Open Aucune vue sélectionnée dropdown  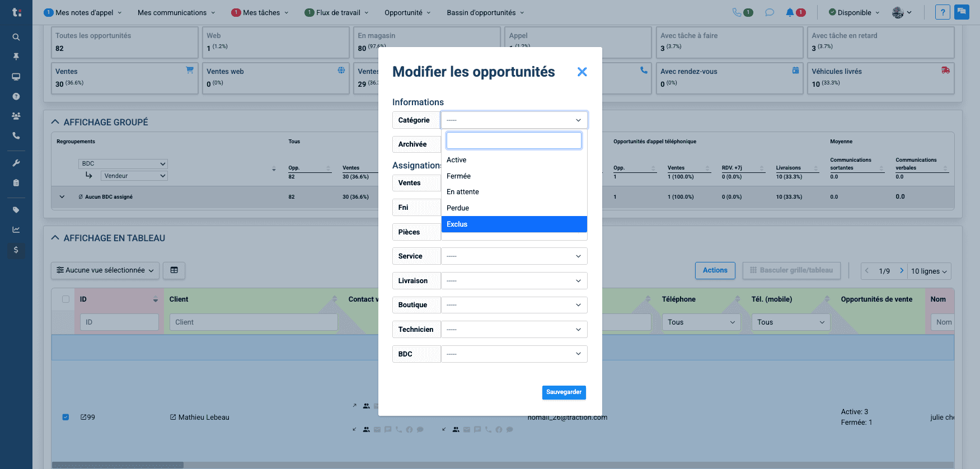(105, 270)
